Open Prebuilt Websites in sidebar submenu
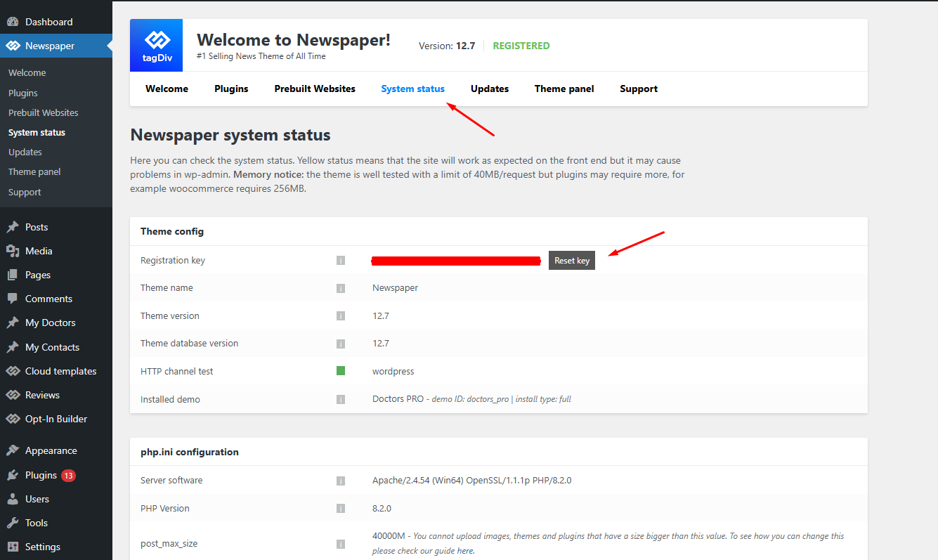The height and width of the screenshot is (560, 938). (44, 112)
